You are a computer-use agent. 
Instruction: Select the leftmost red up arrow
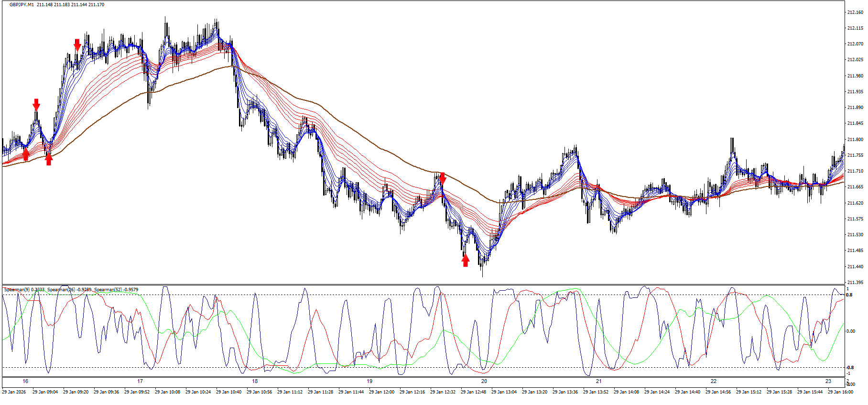[26, 154]
